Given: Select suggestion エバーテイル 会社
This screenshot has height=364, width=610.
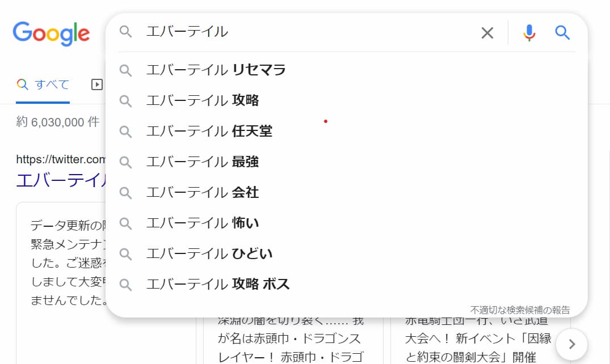Looking at the screenshot, I should pos(347,193).
